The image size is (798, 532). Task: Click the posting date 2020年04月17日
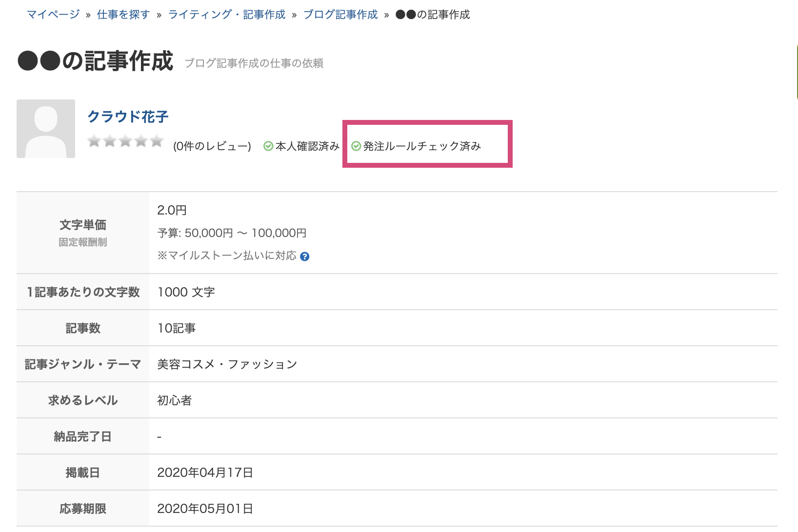tap(205, 473)
